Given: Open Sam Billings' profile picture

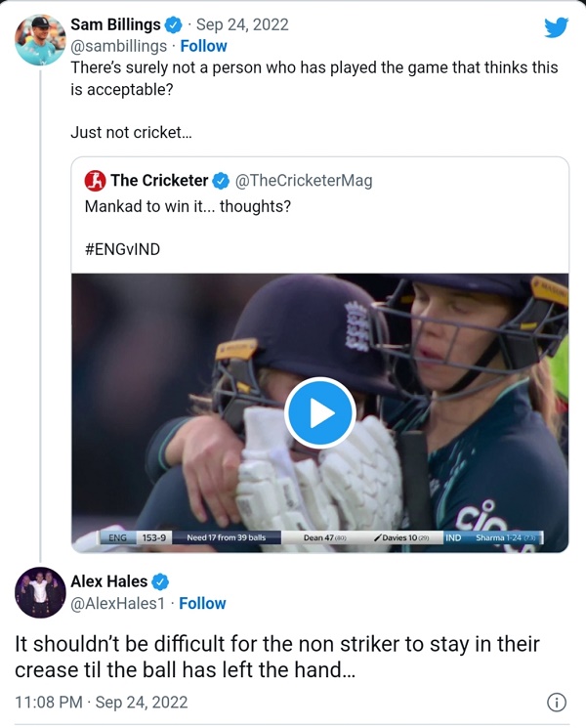Looking at the screenshot, I should click(x=39, y=36).
